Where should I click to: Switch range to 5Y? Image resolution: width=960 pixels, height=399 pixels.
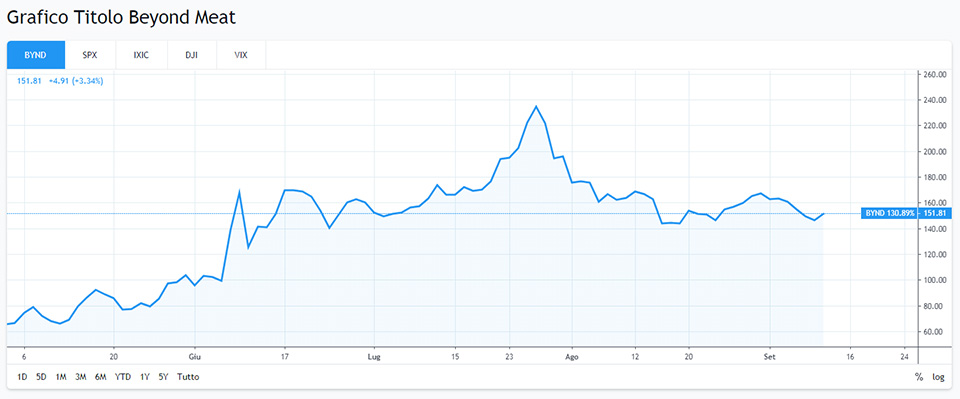[163, 377]
